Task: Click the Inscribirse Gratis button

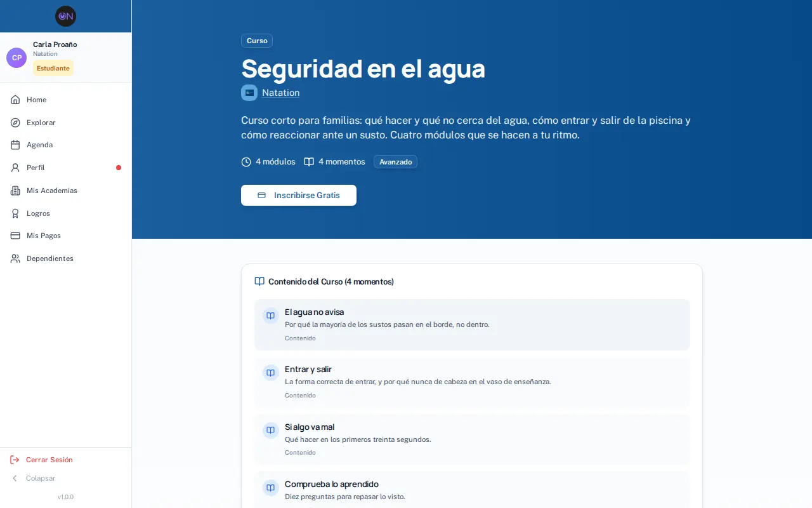Action: point(299,195)
